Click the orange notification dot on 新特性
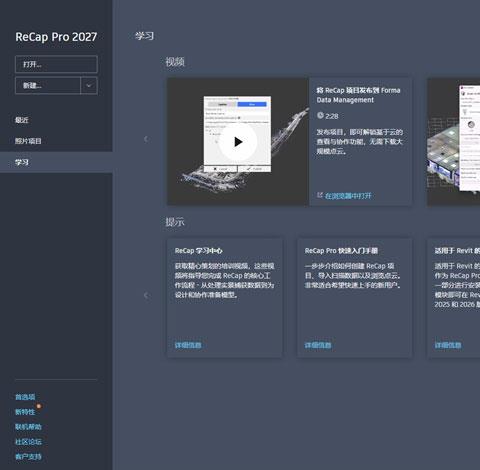This screenshot has height=470, width=480. coord(39,406)
